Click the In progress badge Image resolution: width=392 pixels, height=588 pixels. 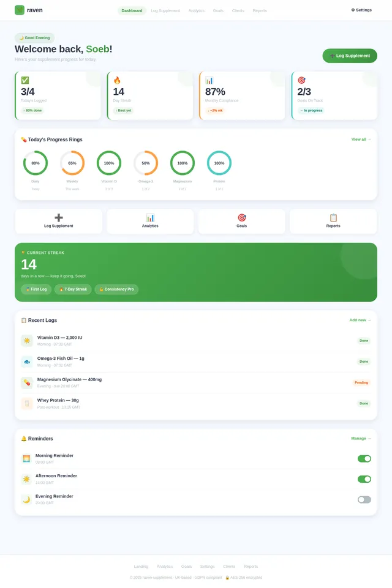coord(311,111)
